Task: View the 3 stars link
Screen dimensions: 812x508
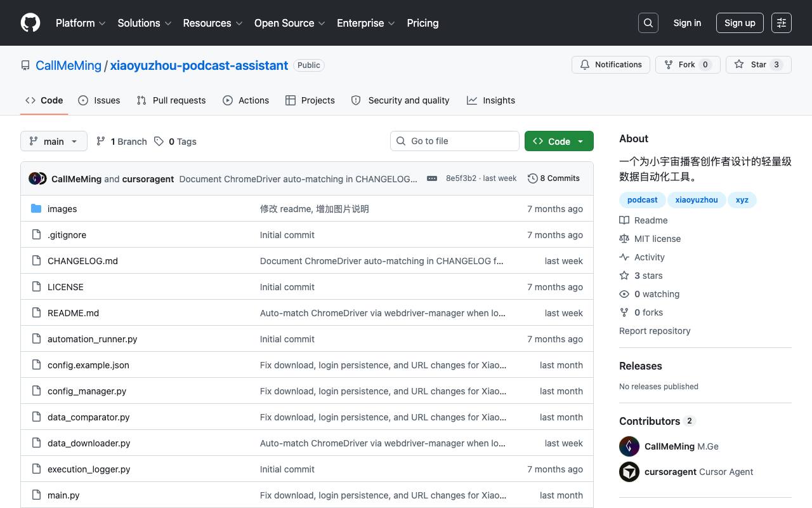Action: tap(641, 276)
